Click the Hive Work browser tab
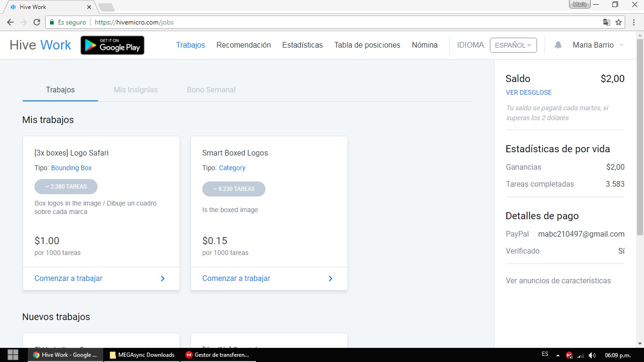The height and width of the screenshot is (362, 644). click(x=50, y=7)
